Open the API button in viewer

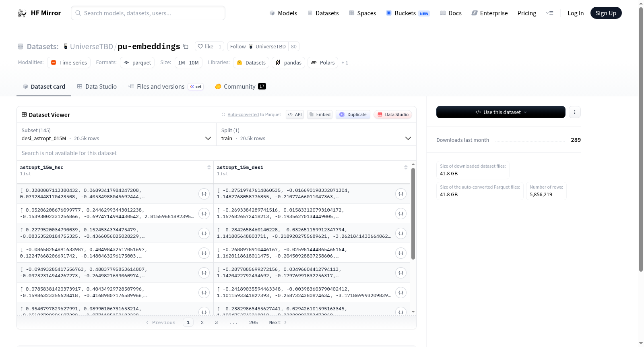(295, 114)
